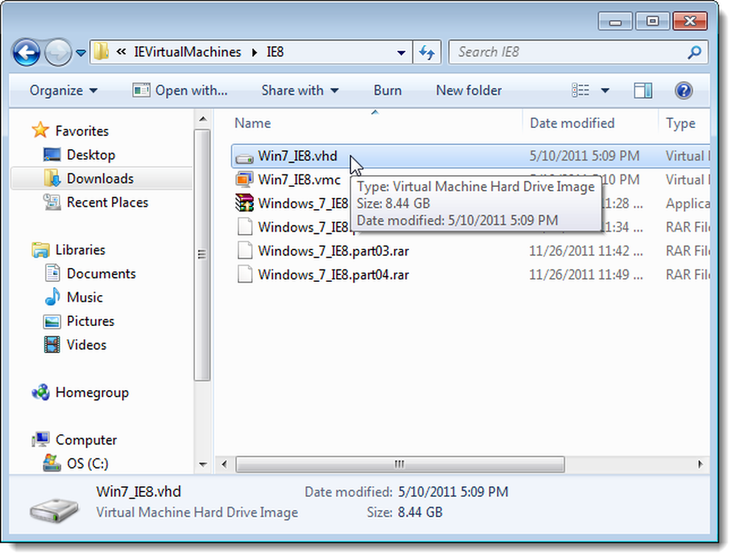The width and height of the screenshot is (736, 560).
Task: Click the search magnifier icon
Action: coord(694,52)
